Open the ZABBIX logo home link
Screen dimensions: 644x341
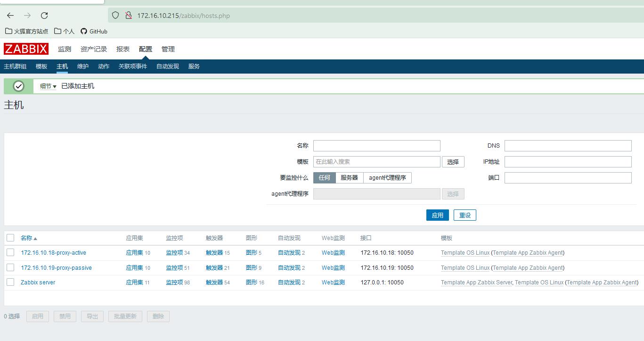26,49
